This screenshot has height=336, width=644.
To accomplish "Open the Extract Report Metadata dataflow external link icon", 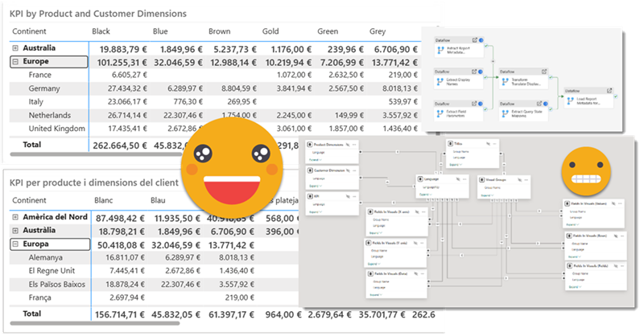I will point(476,39).
